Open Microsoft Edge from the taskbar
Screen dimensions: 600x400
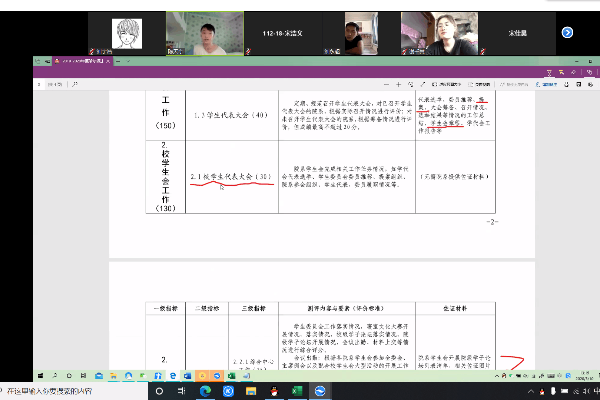(x=205, y=389)
